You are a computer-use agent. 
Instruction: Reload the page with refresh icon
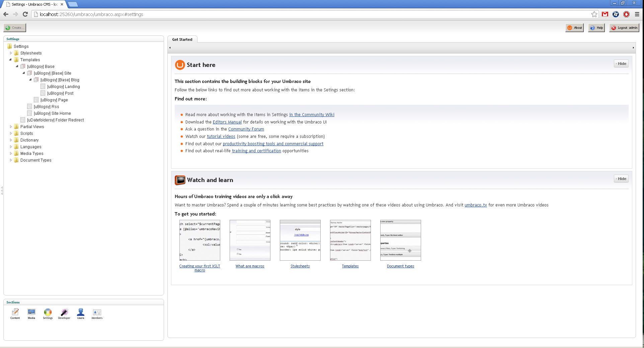[25, 14]
